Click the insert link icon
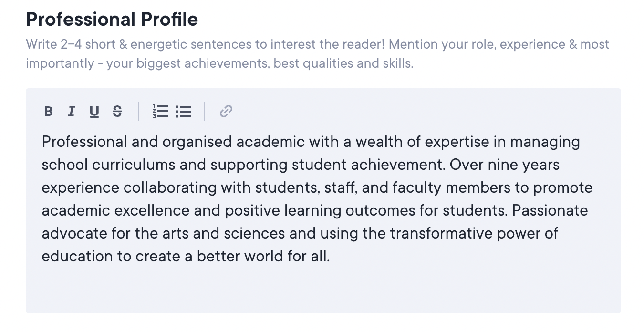 point(226,112)
